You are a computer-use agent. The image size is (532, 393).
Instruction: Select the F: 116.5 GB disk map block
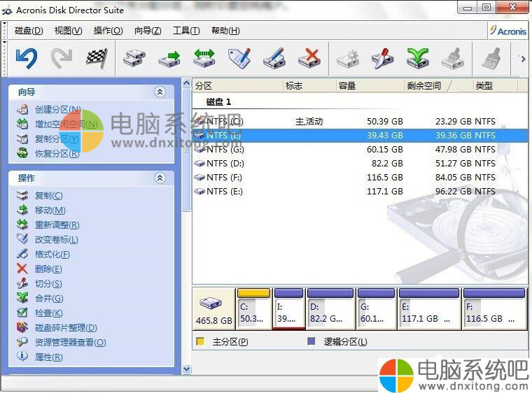(x=494, y=309)
